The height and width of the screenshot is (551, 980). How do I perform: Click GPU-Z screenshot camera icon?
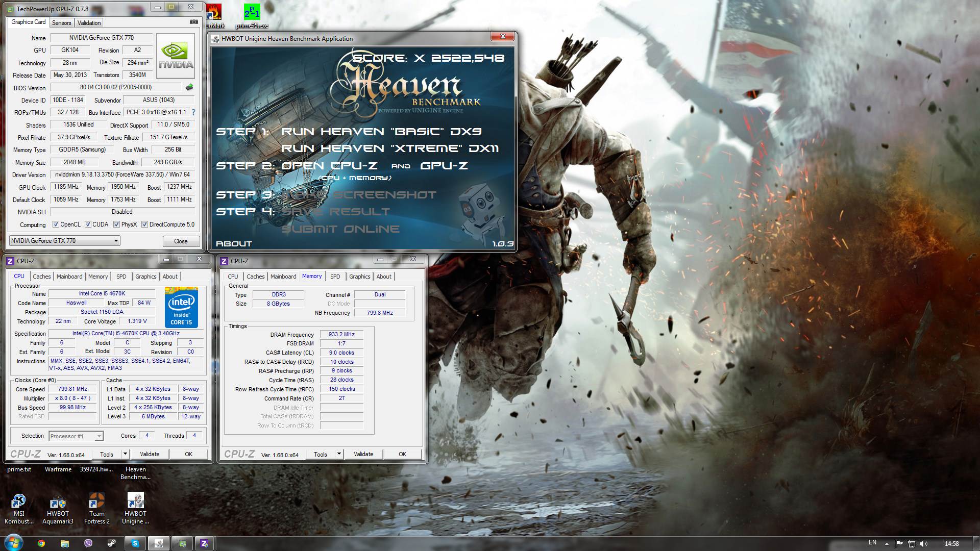194,22
